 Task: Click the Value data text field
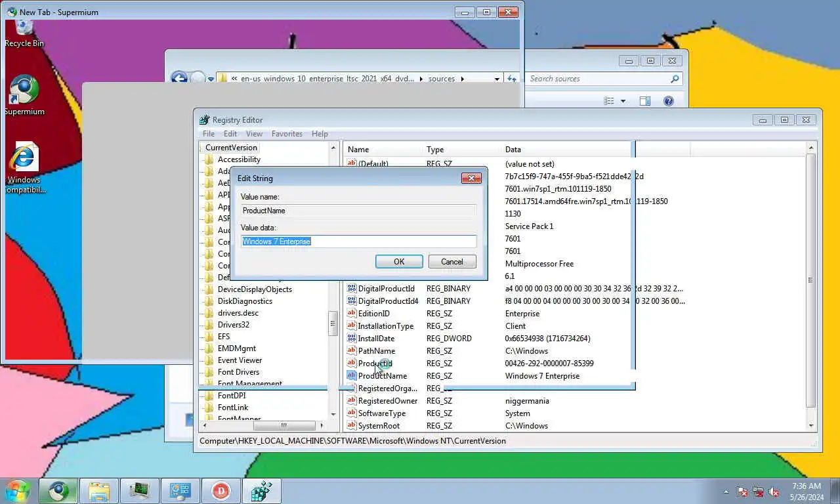pos(358,241)
